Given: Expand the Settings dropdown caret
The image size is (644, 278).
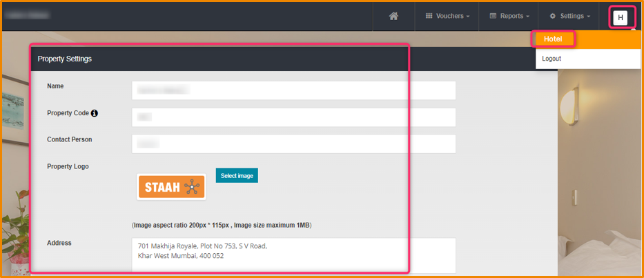Looking at the screenshot, I should (588, 17).
